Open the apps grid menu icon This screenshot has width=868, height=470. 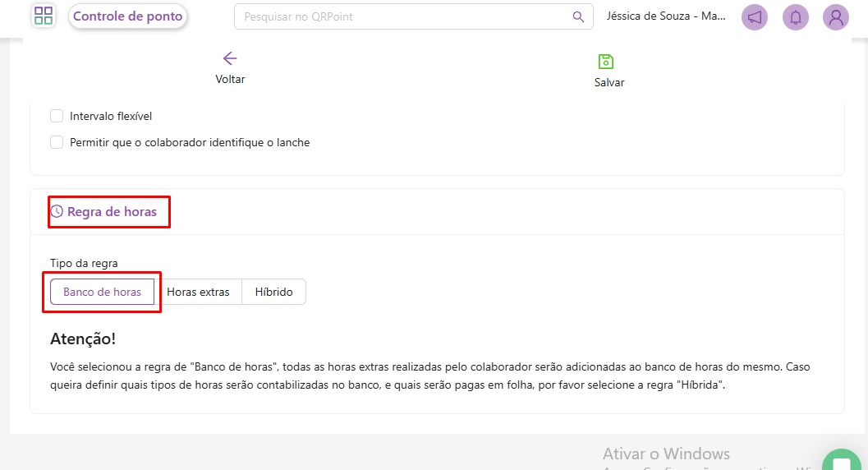point(44,16)
